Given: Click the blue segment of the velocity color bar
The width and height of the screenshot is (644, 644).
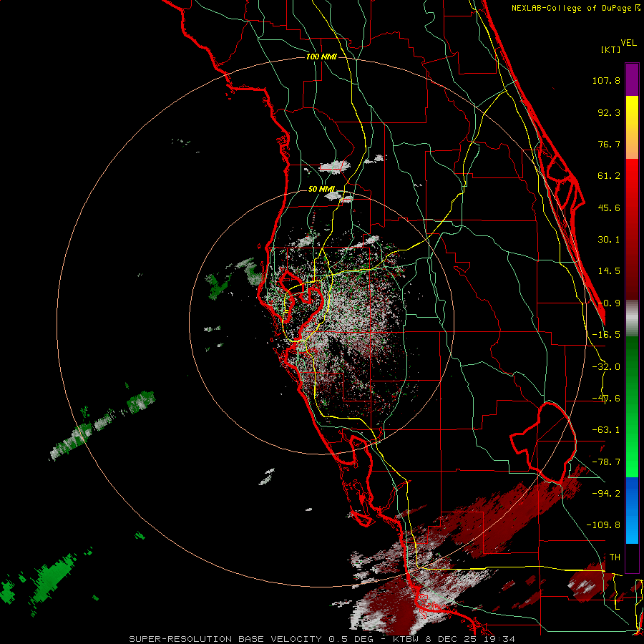Looking at the screenshot, I should 632,510.
